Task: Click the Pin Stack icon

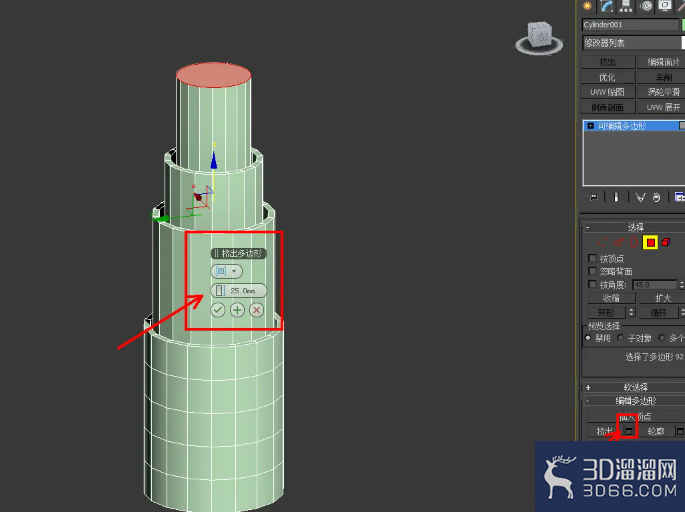Action: point(593,197)
